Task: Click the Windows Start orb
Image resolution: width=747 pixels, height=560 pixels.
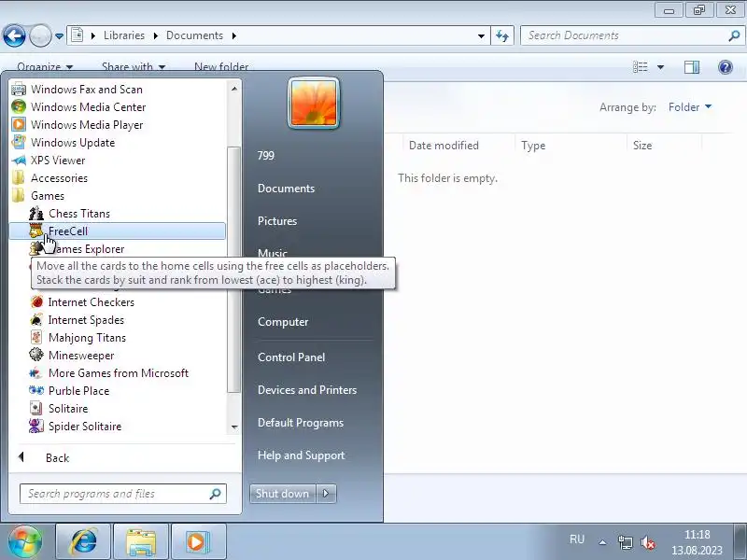Action: [x=25, y=542]
